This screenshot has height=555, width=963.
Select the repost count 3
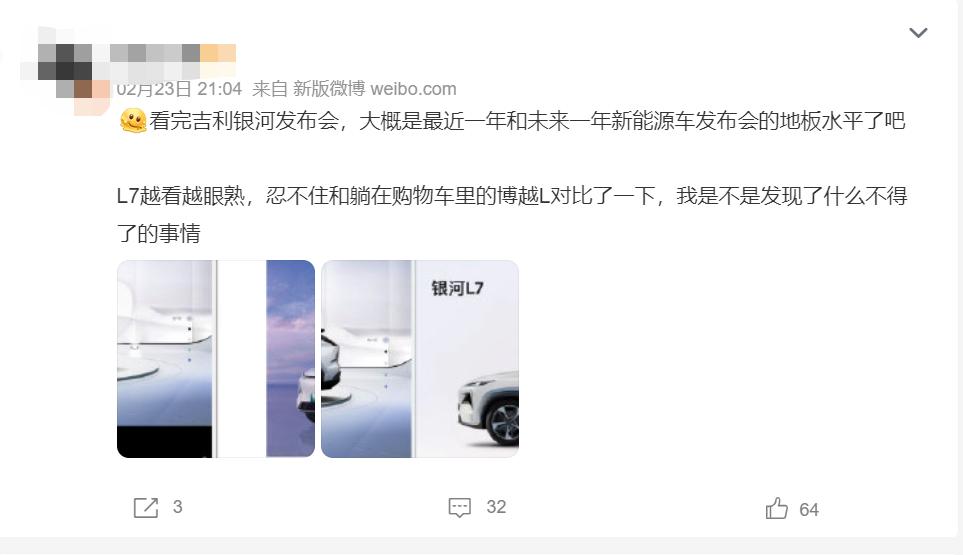tap(177, 506)
